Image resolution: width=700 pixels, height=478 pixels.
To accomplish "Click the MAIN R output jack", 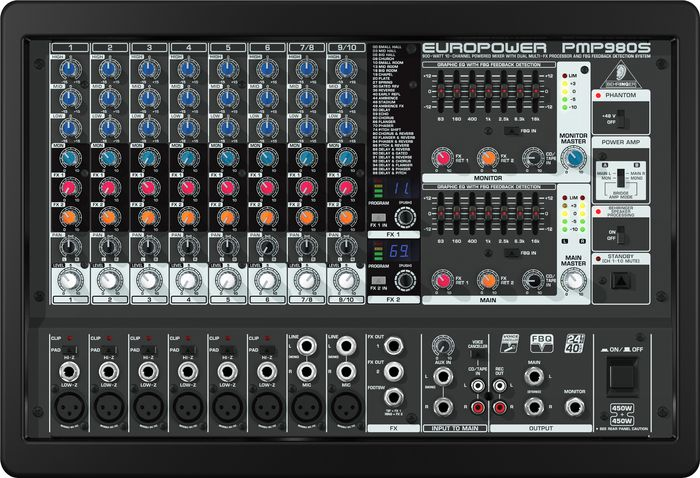I will [534, 407].
